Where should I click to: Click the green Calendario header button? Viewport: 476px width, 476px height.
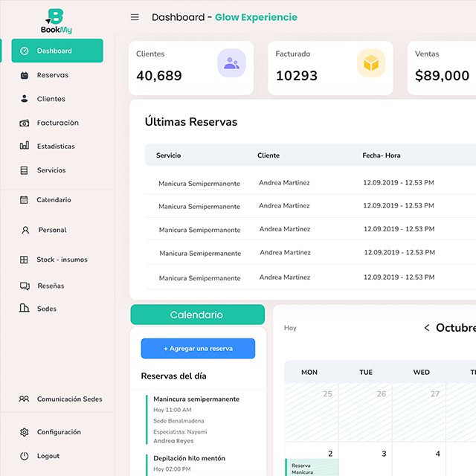pyautogui.click(x=198, y=315)
